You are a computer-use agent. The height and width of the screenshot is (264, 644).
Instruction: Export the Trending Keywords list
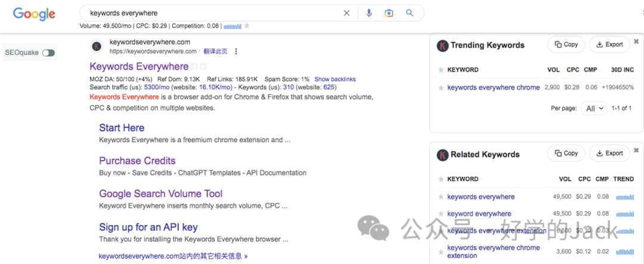pos(609,44)
